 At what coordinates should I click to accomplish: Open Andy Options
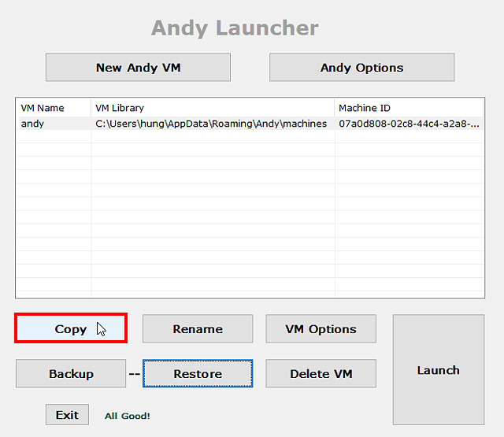(x=361, y=67)
